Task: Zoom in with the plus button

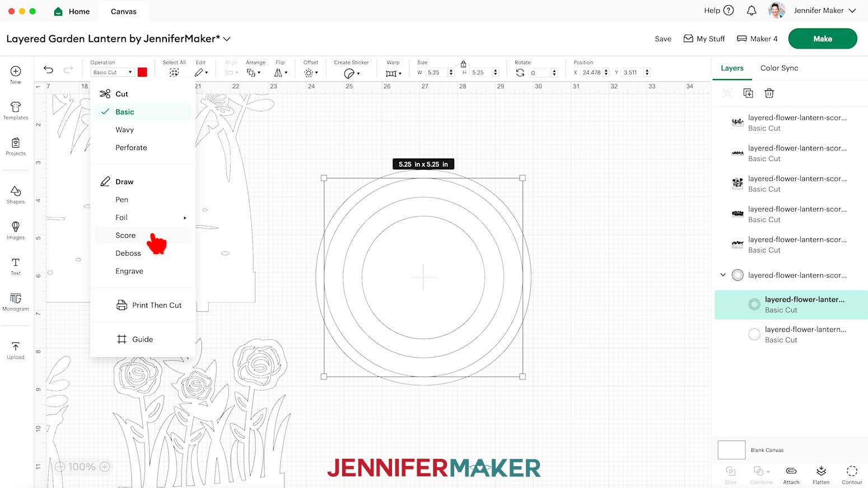Action: tap(105, 467)
